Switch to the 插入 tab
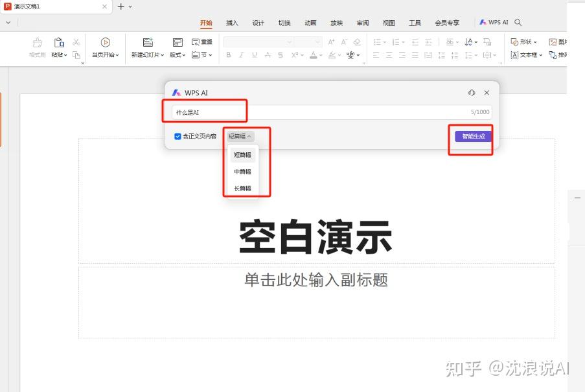The image size is (585, 392). tap(232, 23)
